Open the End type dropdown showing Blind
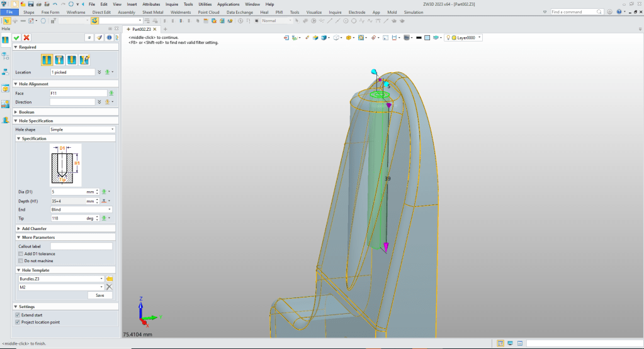Viewport: 644px width, 349px height. (x=82, y=209)
